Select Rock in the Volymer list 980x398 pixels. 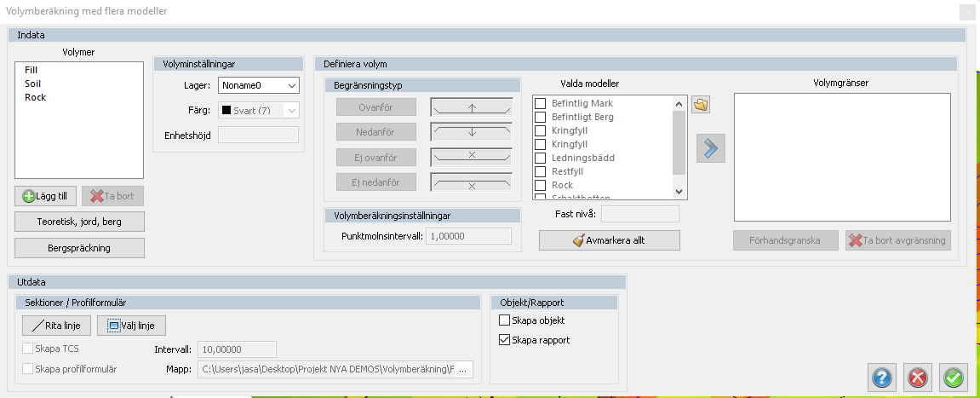[x=36, y=97]
